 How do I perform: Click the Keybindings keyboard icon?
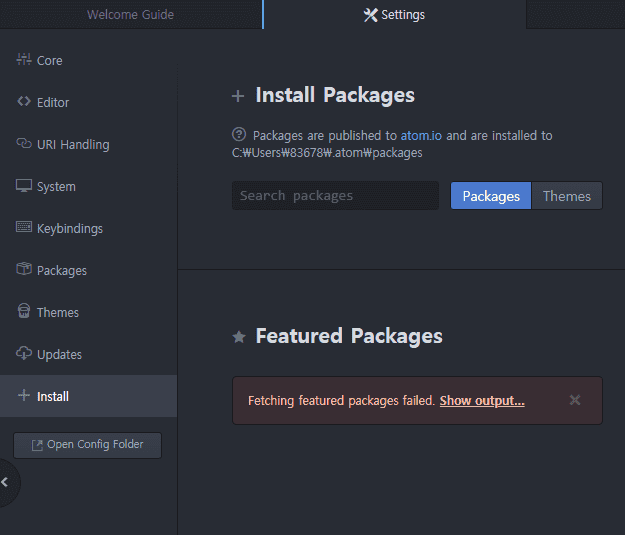click(24, 228)
